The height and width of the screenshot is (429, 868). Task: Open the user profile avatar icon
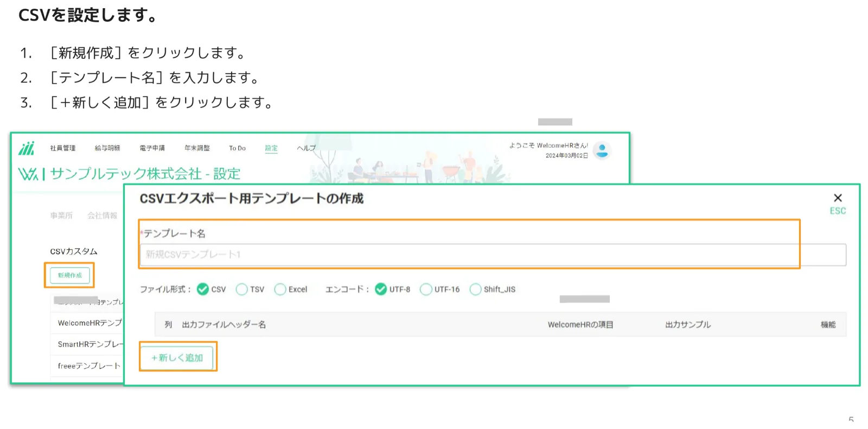pyautogui.click(x=602, y=150)
